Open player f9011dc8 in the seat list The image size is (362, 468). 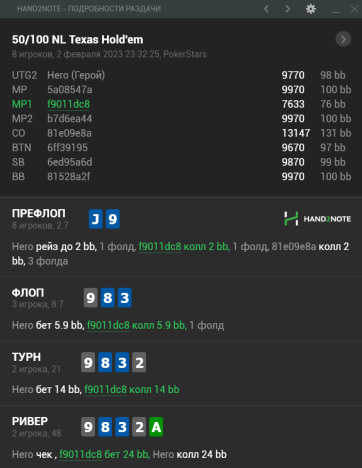68,104
